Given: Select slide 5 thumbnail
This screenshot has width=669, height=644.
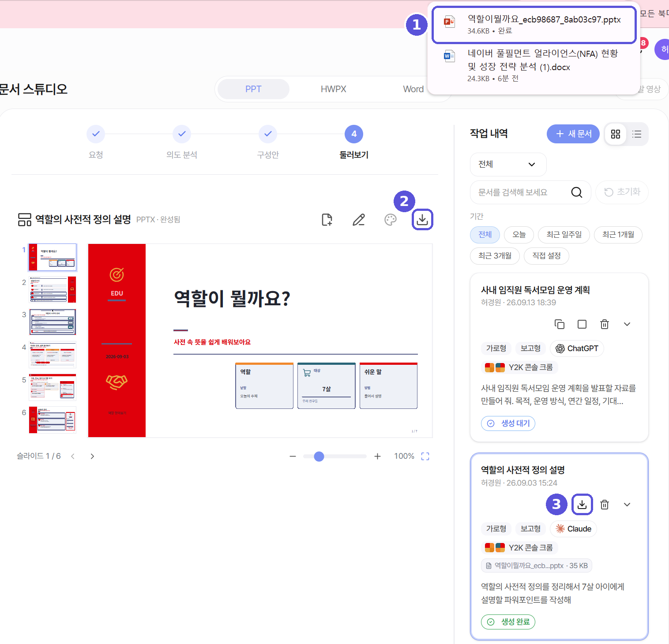Looking at the screenshot, I should click(53, 387).
